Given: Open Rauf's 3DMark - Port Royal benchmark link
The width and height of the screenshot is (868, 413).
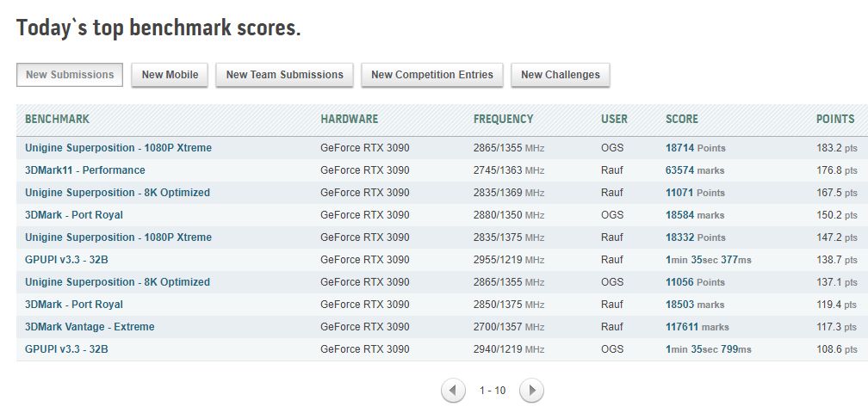Looking at the screenshot, I should tap(74, 305).
